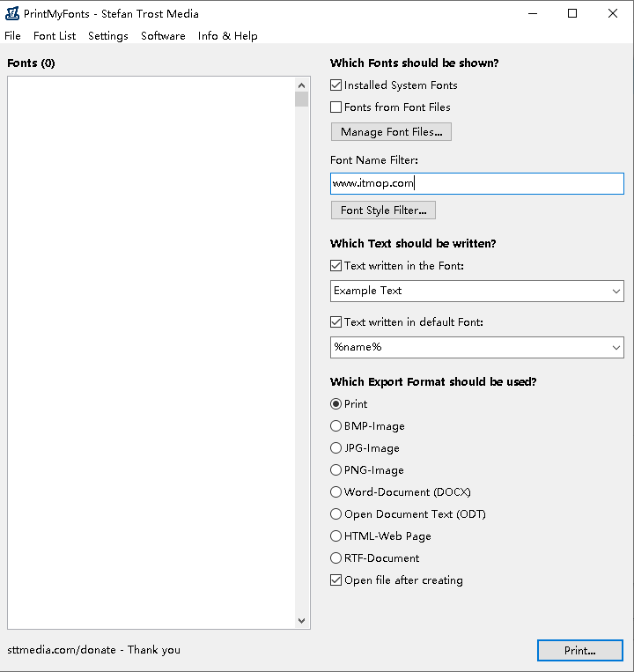Screen dimensions: 634x672
Task: Choose Word-Document (DOCX) export option
Action: pos(335,492)
